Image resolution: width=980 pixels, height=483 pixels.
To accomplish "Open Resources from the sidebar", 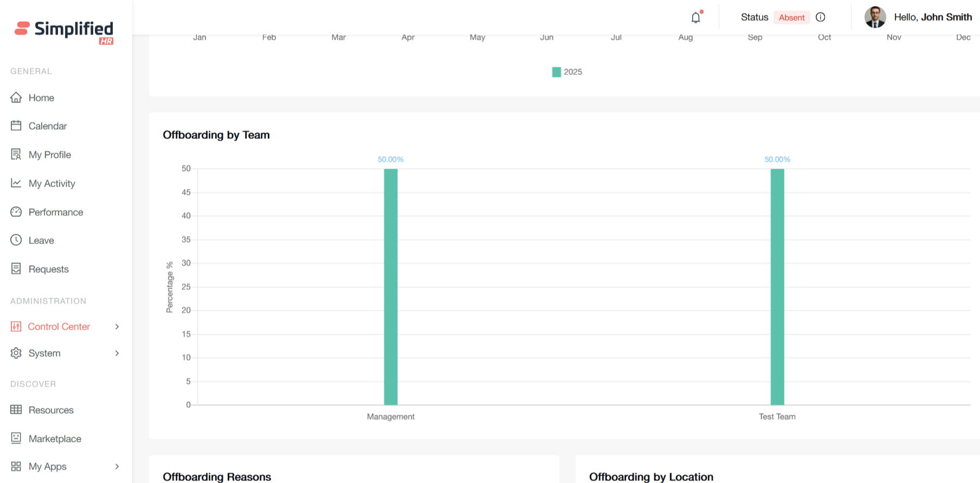I will tap(50, 410).
